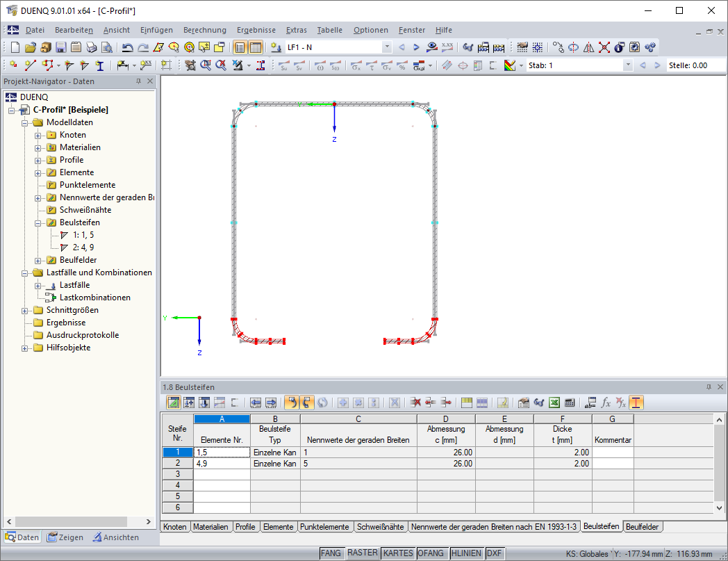This screenshot has height=561, width=728.
Task: Open the gears settings icon
Action: pyautogui.click(x=650, y=47)
